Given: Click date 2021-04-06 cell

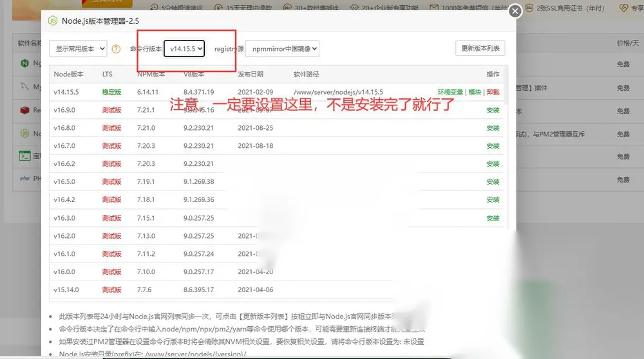Looking at the screenshot, I should click(x=255, y=290).
